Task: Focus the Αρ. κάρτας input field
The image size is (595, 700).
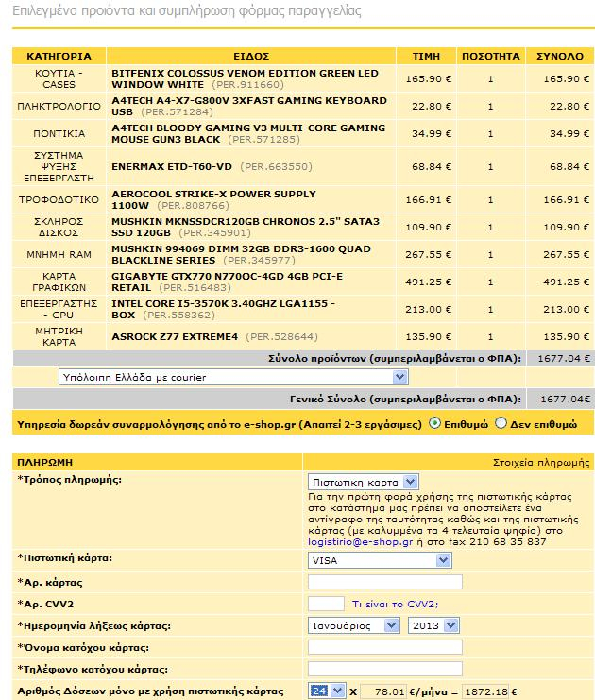Action: (385, 582)
